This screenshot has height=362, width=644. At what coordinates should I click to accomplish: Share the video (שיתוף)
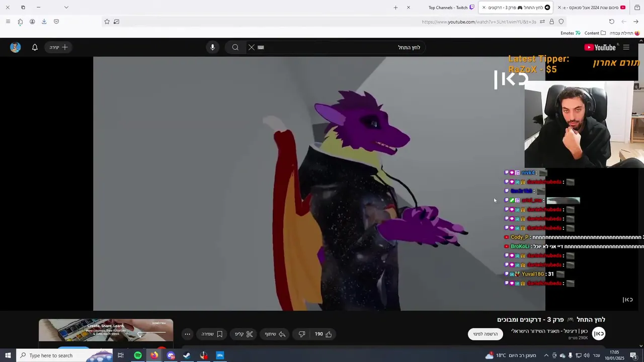275,334
